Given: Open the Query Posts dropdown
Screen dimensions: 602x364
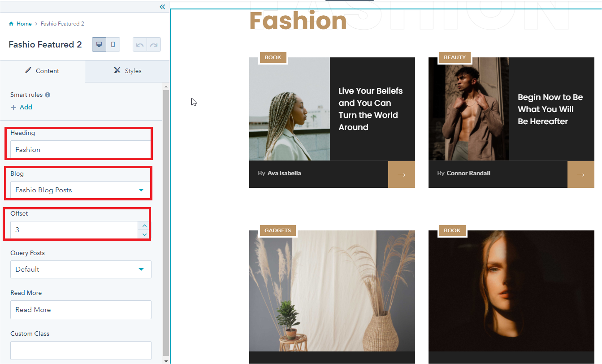Looking at the screenshot, I should coord(81,269).
